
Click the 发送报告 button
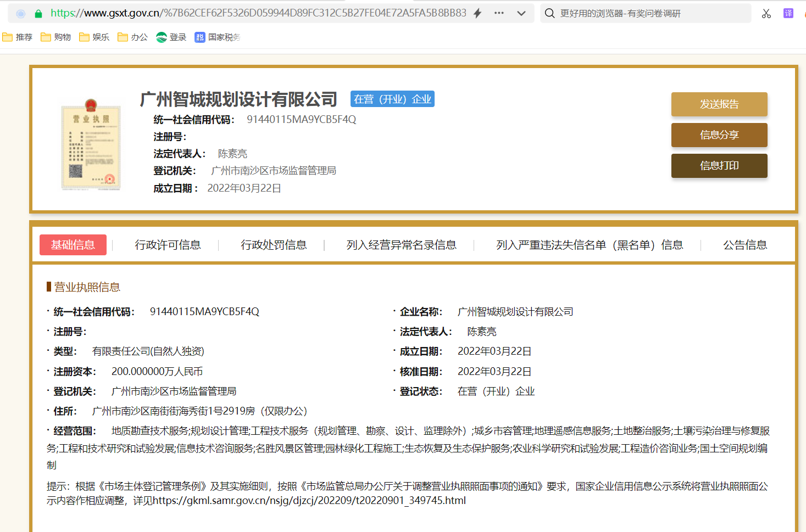(x=719, y=104)
